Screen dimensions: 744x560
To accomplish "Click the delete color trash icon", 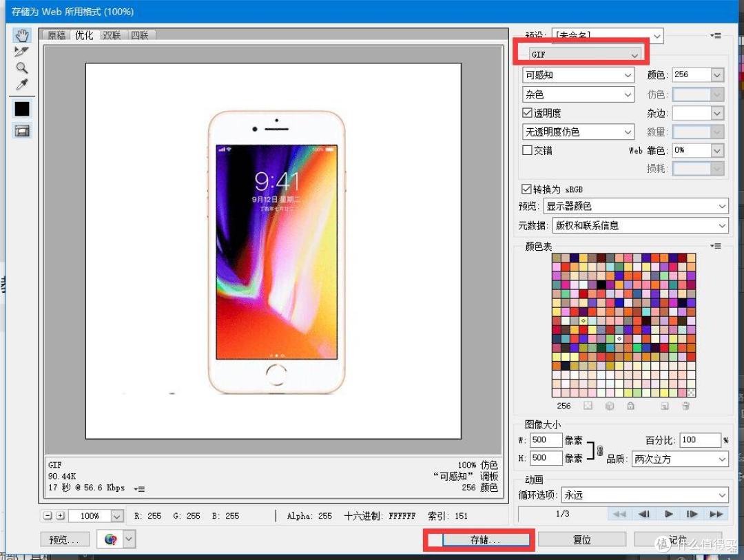I will (x=685, y=406).
